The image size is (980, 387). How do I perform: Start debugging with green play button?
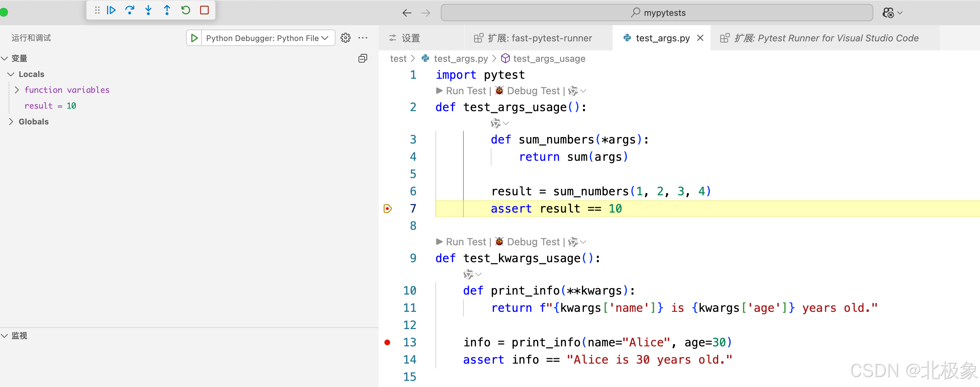coord(194,38)
